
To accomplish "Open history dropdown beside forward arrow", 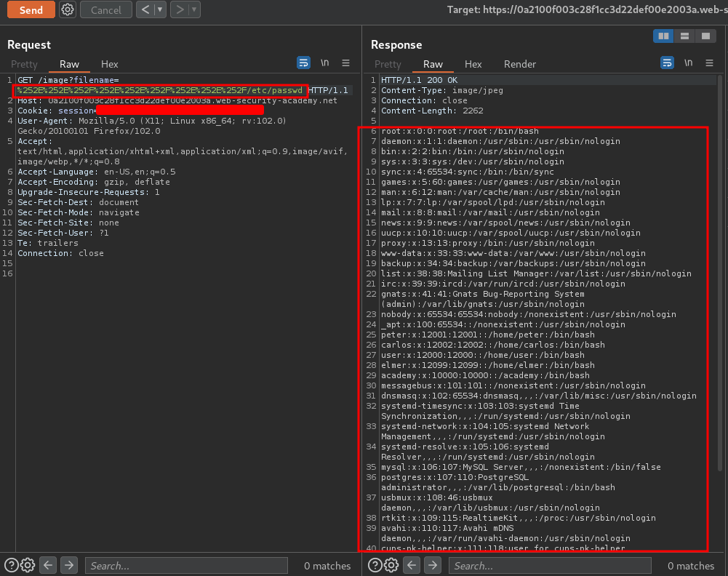I will (194, 9).
